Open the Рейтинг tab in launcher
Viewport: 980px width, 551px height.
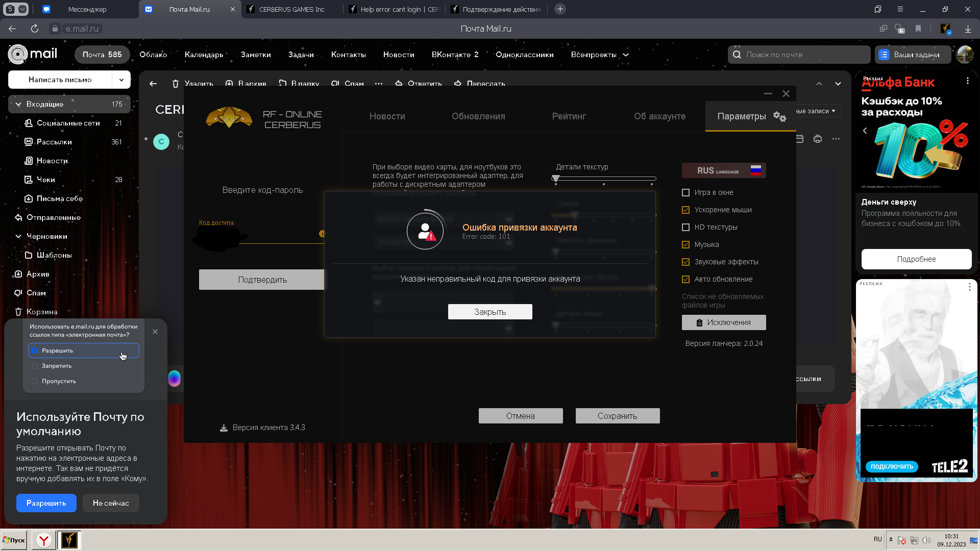(x=569, y=116)
